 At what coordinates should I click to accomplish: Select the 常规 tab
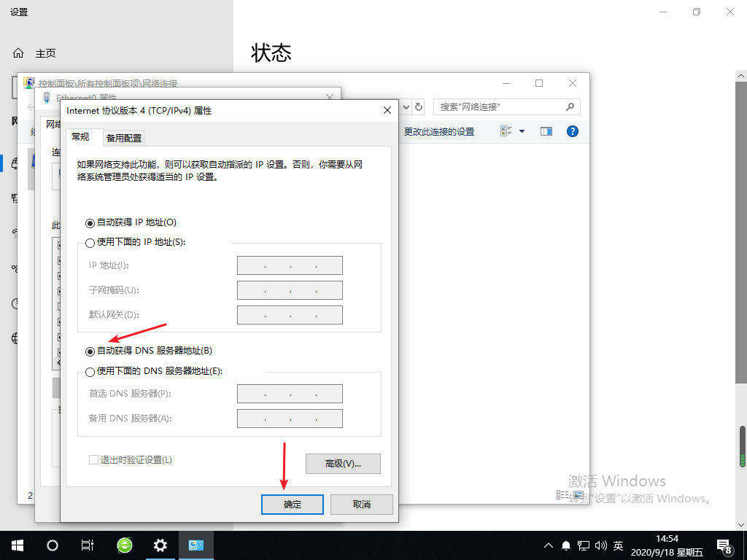coord(82,137)
